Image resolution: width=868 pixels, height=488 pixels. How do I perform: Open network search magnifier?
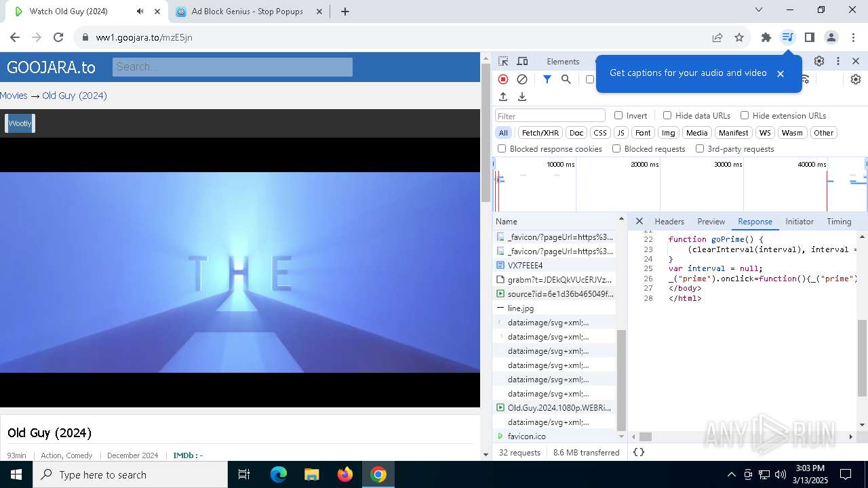tap(566, 79)
